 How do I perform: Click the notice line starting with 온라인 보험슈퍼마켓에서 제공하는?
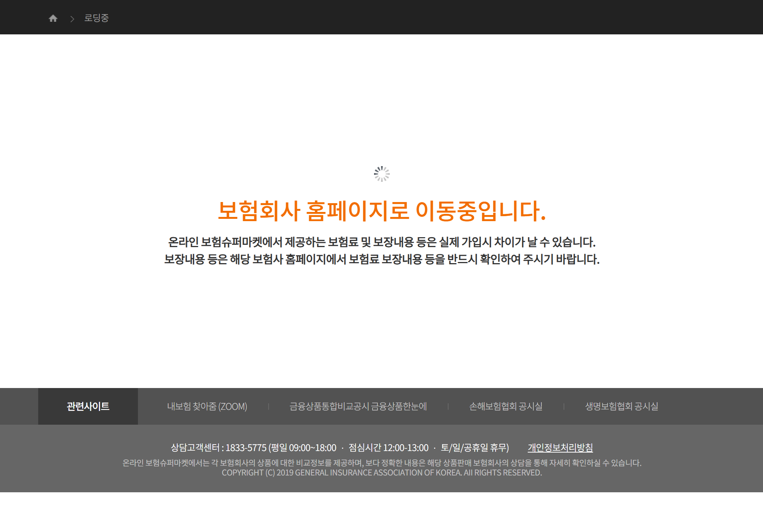click(382, 242)
